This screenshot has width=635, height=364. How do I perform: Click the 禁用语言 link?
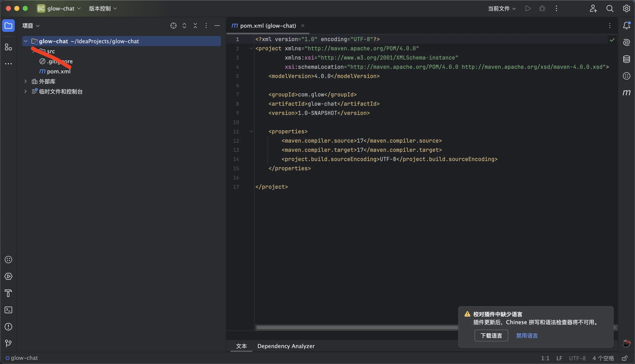[527, 335]
